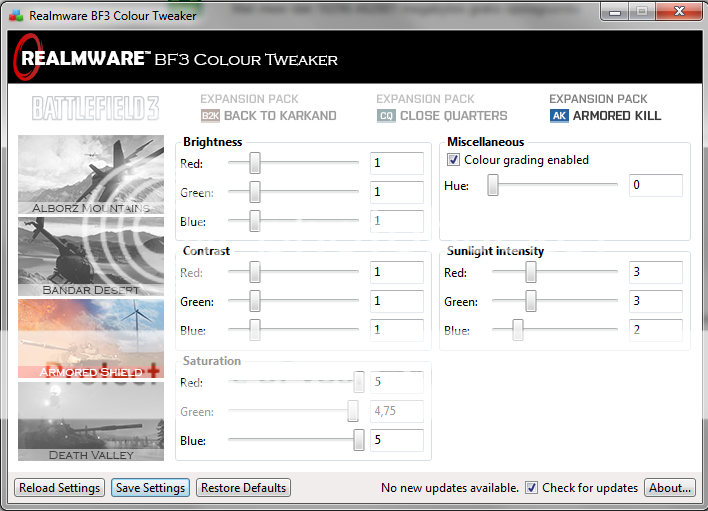The height and width of the screenshot is (511, 708).
Task: Focus the Sunlight intensity Red value field
Action: (656, 272)
